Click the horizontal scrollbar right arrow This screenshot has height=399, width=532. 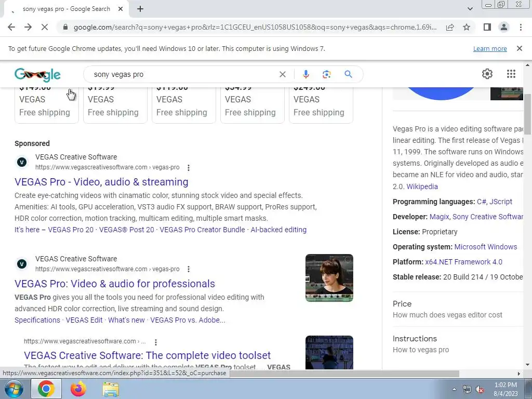click(519, 374)
